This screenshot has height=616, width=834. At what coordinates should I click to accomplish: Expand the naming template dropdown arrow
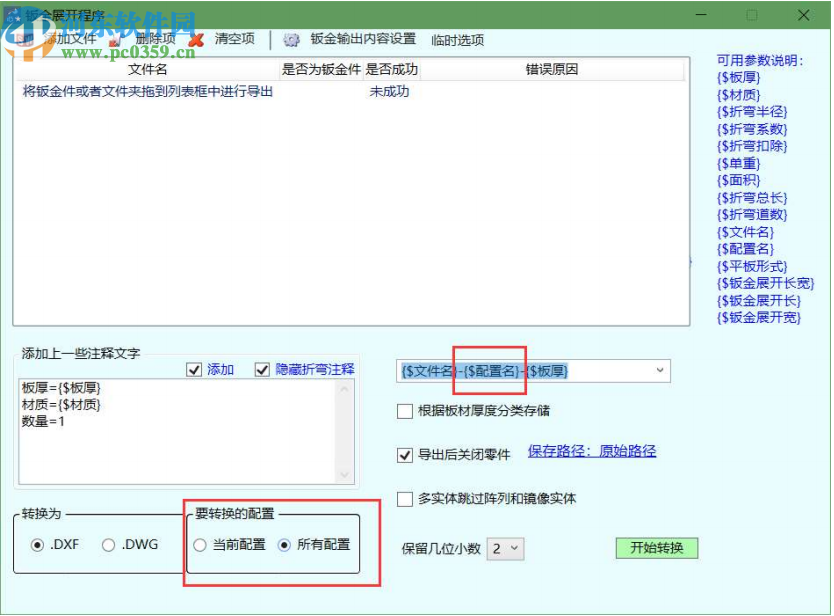pos(660,370)
